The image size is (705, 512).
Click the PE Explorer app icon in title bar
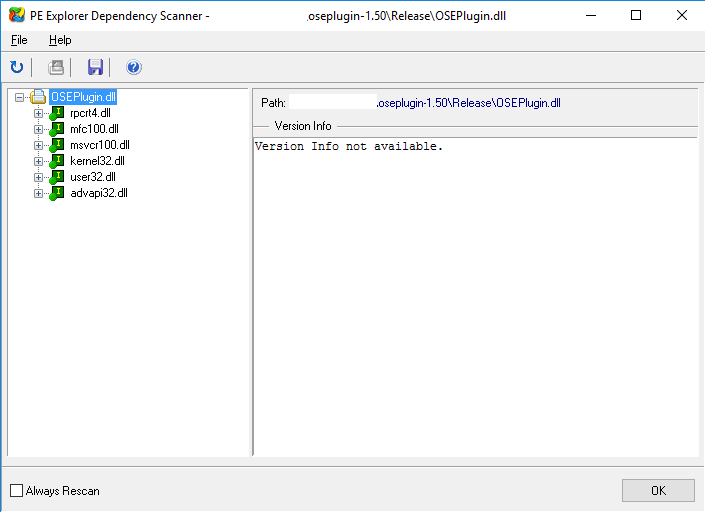pyautogui.click(x=17, y=15)
